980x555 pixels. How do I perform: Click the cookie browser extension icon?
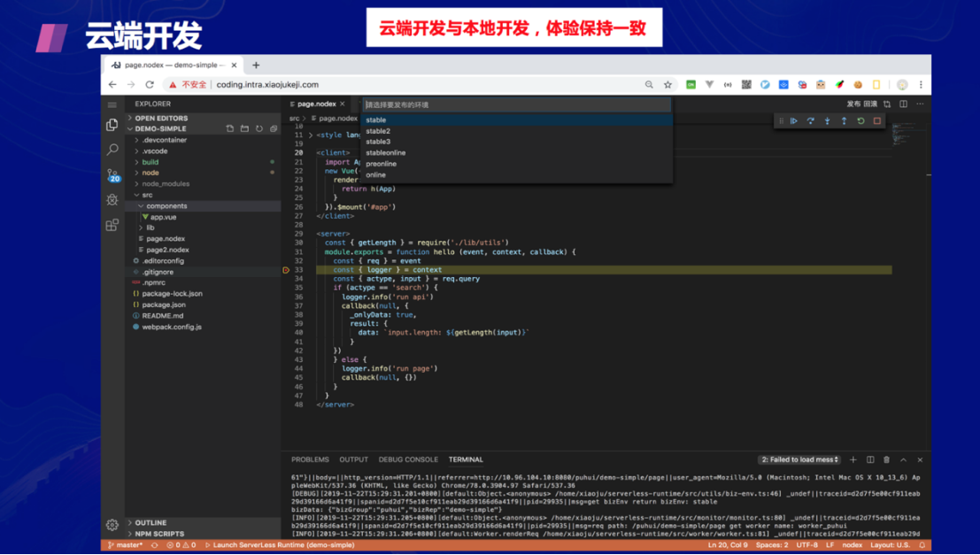pos(858,84)
